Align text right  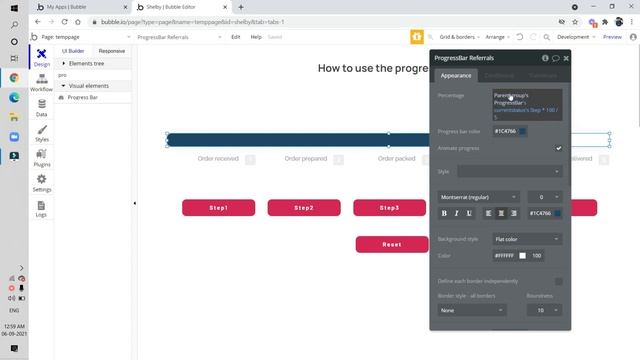514,213
